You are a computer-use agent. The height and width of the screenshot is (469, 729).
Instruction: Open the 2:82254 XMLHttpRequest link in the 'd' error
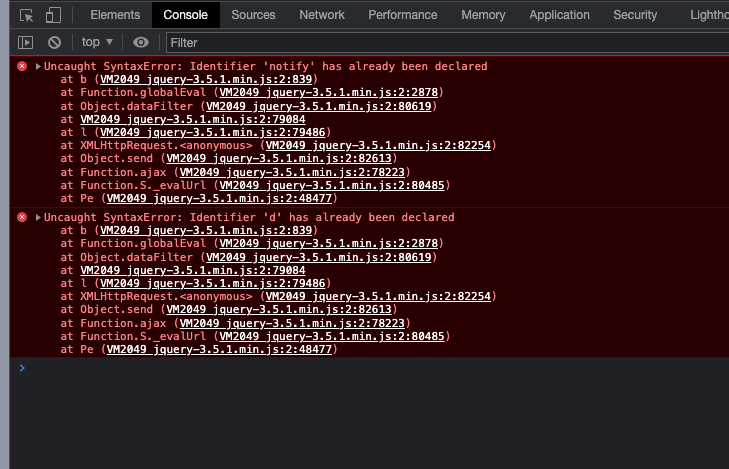pos(378,297)
